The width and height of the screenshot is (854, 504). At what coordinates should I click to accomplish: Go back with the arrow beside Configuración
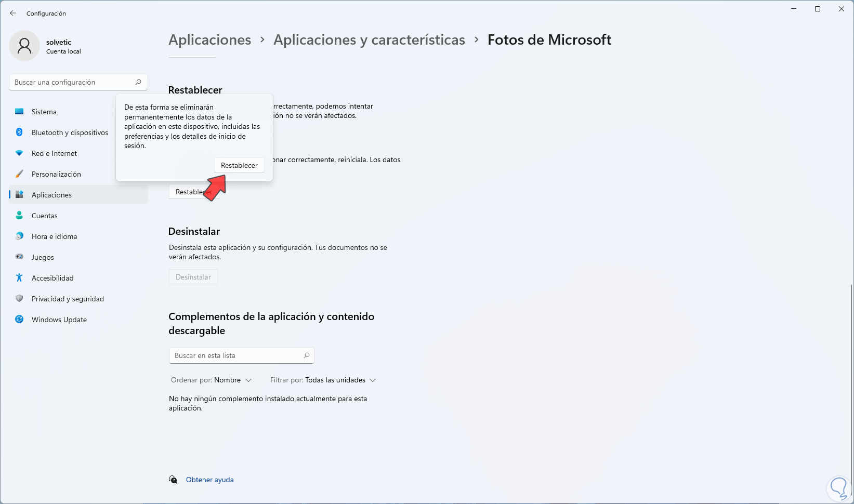coord(13,13)
